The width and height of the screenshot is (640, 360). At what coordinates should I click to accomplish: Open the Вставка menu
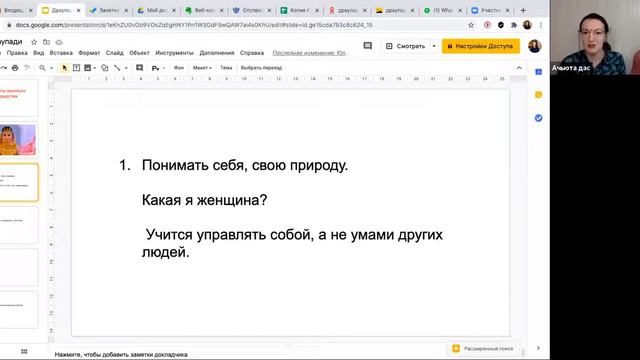(61, 53)
